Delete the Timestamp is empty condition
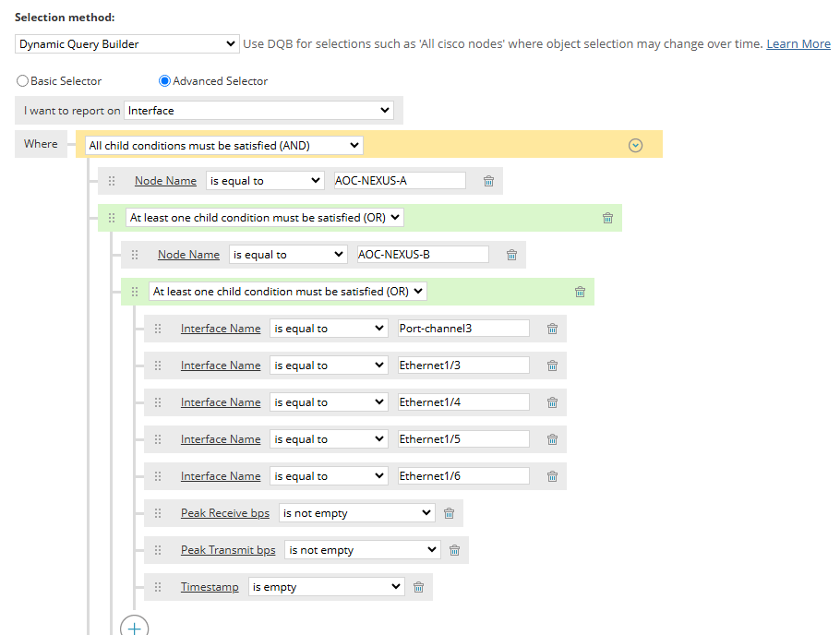Screen dimensions: 840x635 [x=418, y=587]
